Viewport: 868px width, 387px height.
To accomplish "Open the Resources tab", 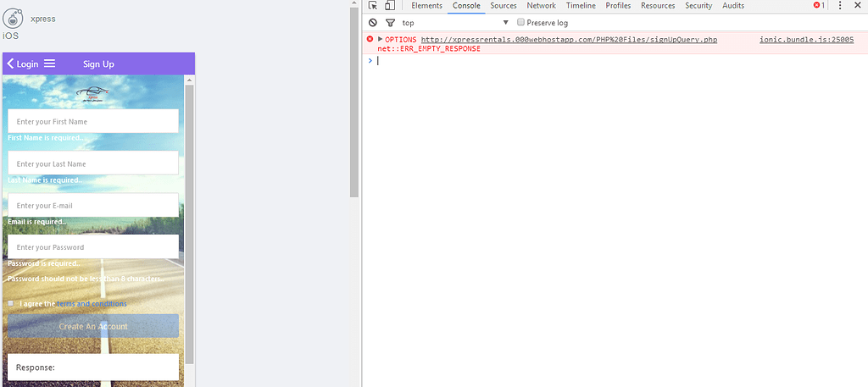I will tap(658, 6).
